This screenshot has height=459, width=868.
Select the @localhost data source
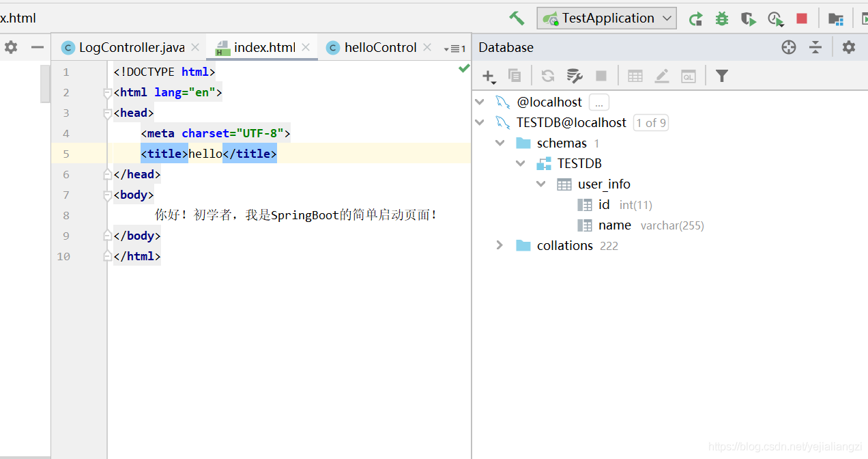pos(549,102)
